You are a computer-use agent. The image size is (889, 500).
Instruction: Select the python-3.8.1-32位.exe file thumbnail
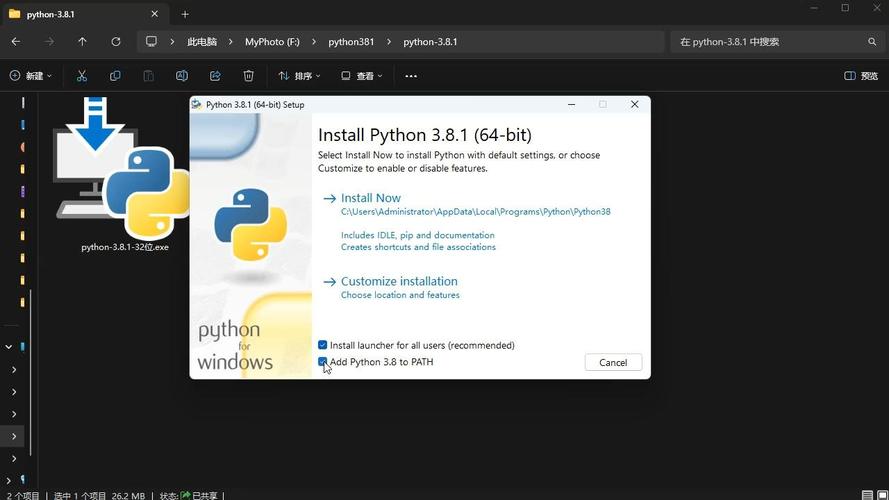click(x=122, y=168)
